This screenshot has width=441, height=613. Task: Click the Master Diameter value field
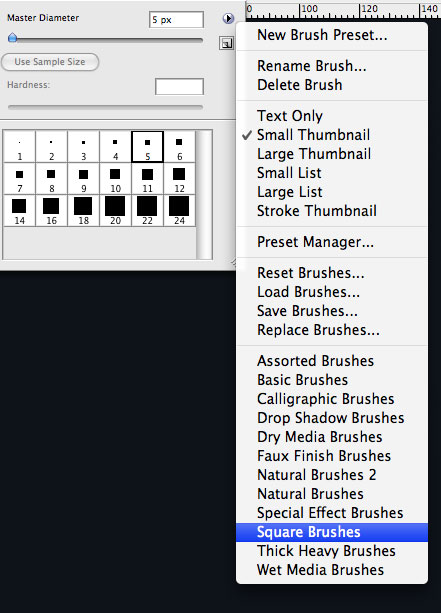(176, 20)
